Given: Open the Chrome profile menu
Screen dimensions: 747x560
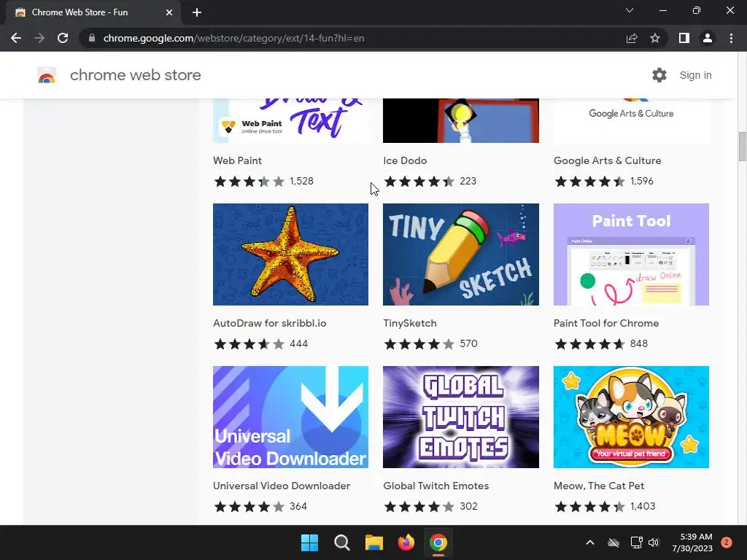Looking at the screenshot, I should pyautogui.click(x=708, y=38).
